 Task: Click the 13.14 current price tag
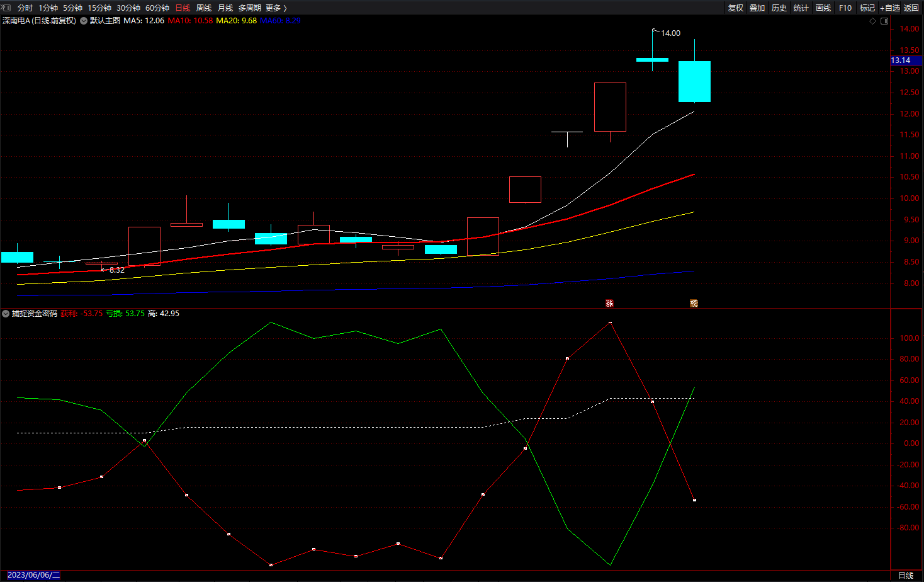(906, 60)
